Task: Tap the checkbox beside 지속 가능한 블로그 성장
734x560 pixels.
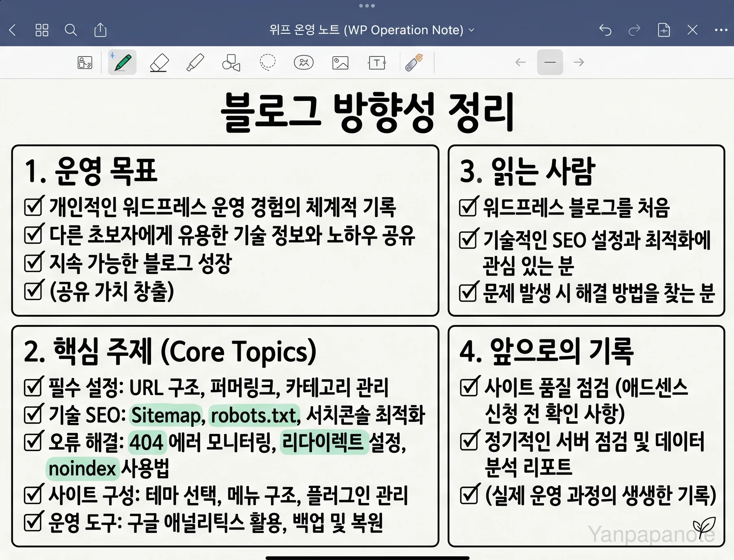Action: coord(33,262)
